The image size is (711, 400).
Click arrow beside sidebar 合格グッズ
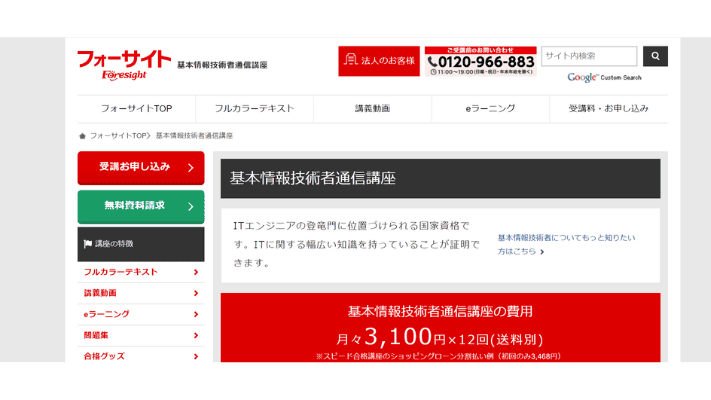click(196, 356)
